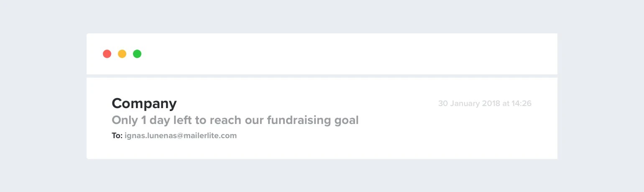Click the word "January" in the date
The height and width of the screenshot is (192, 644).
(465, 104)
